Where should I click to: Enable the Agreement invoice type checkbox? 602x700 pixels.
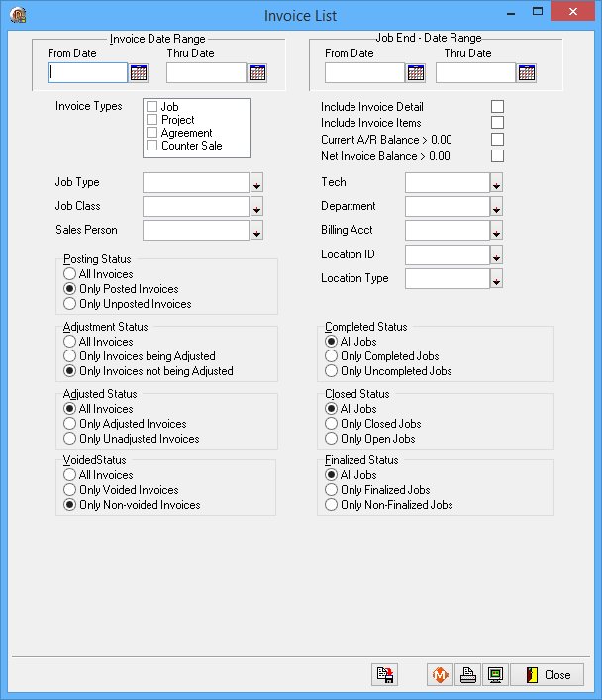coord(152,133)
